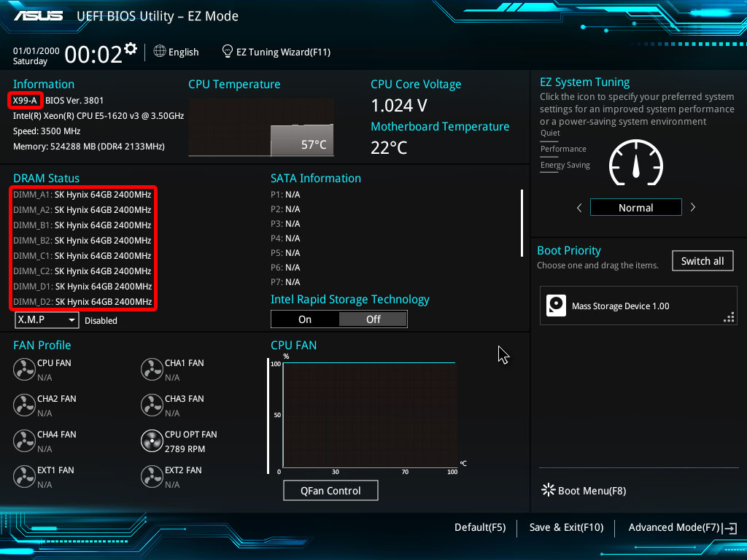Select the Normal tuning mode box
This screenshot has height=560, width=747.
(x=635, y=208)
